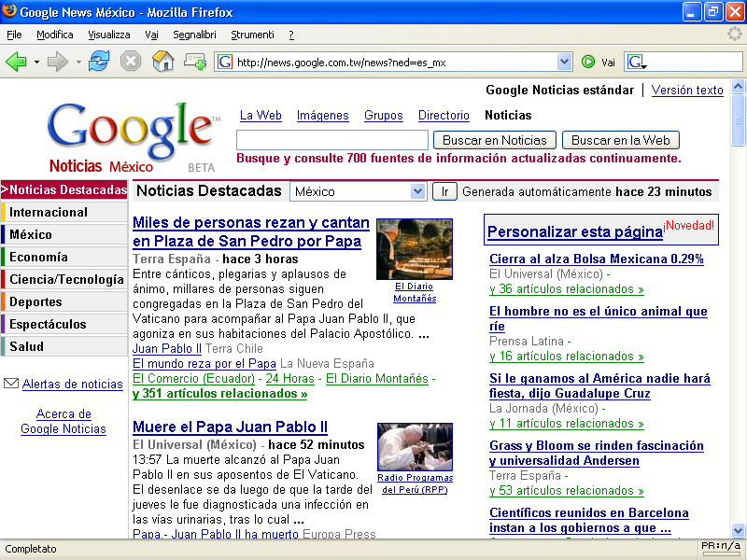Click in the Google News search text field
The width and height of the screenshot is (747, 560).
(332, 140)
